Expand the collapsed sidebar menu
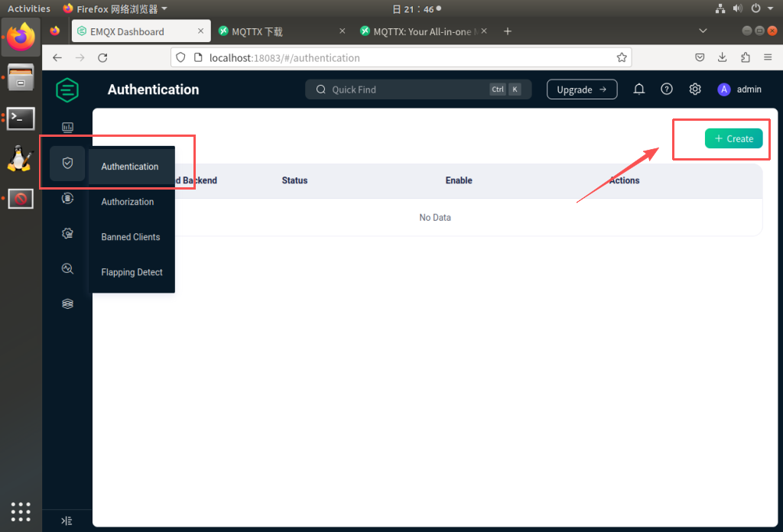783x532 pixels. pyautogui.click(x=67, y=521)
